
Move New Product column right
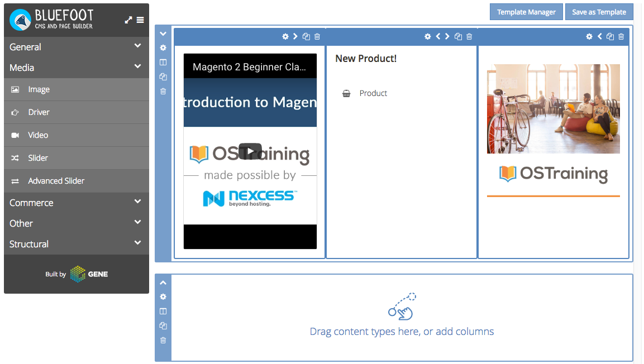(447, 36)
